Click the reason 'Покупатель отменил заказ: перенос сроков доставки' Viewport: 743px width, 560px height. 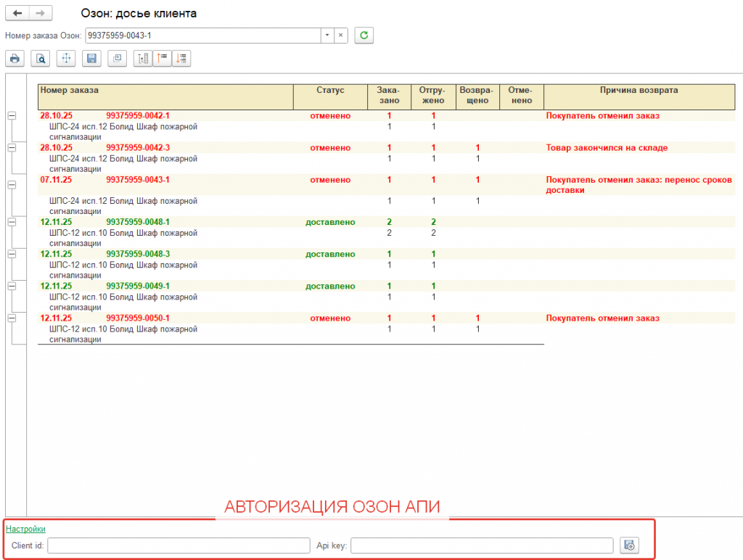click(639, 185)
